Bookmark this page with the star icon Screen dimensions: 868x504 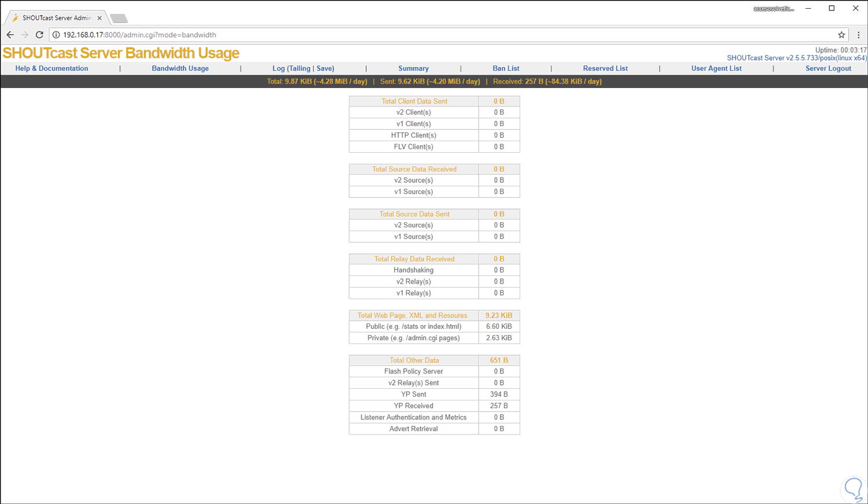click(x=841, y=35)
